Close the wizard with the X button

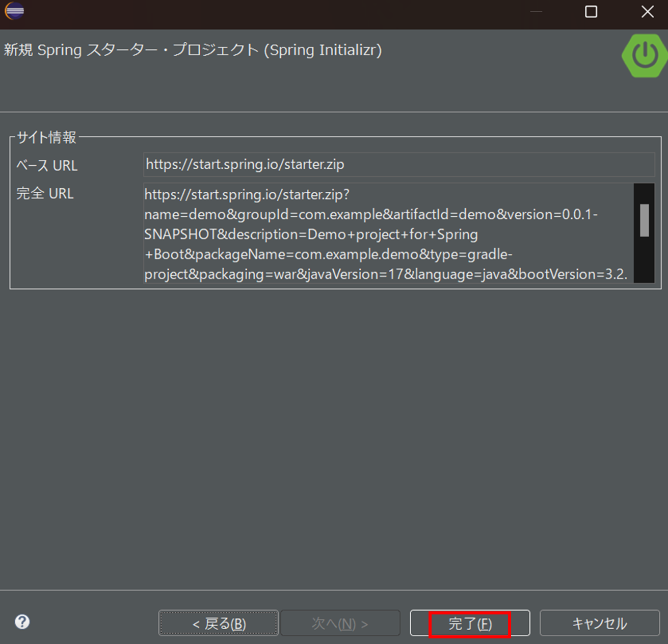click(647, 11)
